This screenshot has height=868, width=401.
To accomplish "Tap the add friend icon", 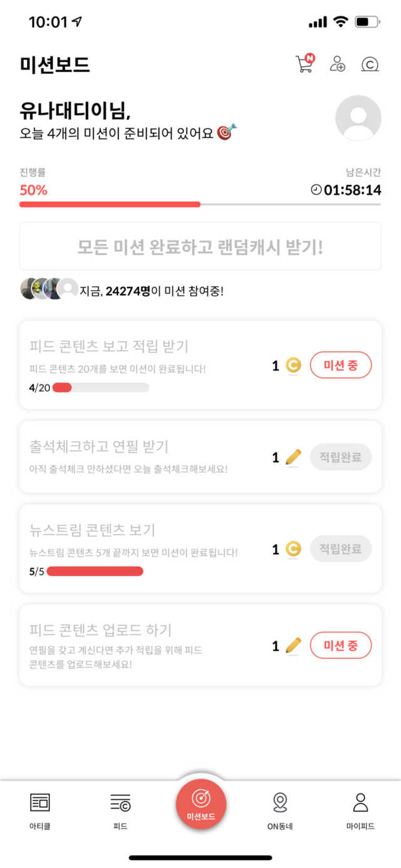I will tap(338, 64).
